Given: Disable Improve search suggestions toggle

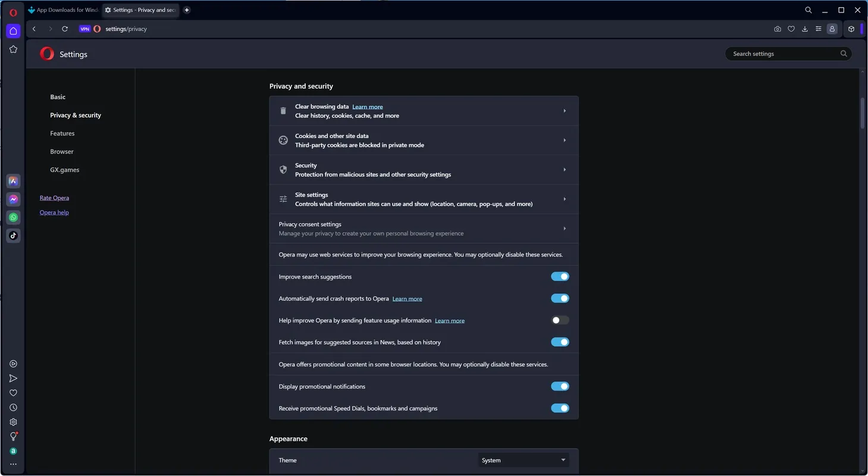Looking at the screenshot, I should coord(560,277).
